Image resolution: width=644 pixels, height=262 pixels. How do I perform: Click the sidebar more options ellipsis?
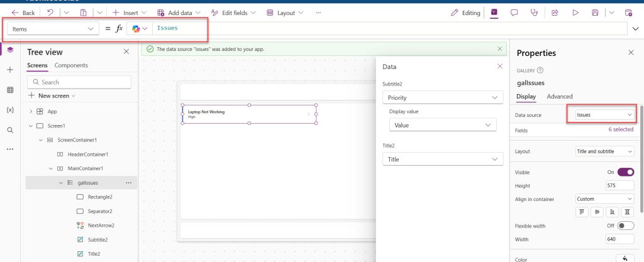[10, 150]
